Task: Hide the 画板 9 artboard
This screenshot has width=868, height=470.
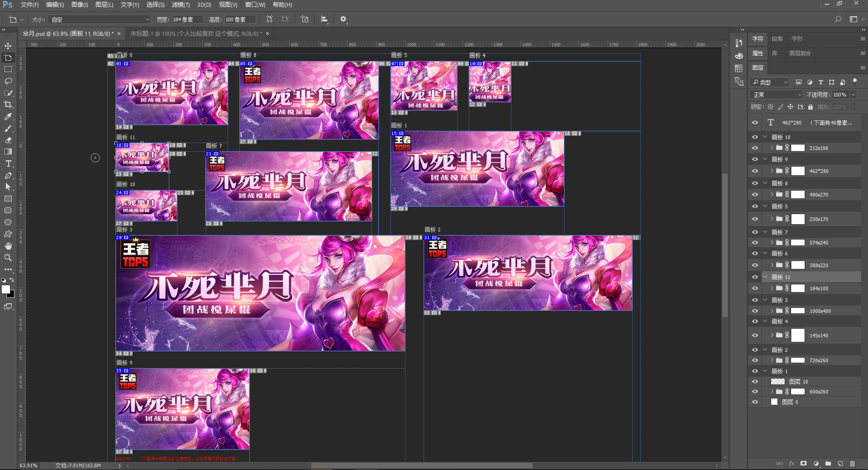Action: point(755,159)
